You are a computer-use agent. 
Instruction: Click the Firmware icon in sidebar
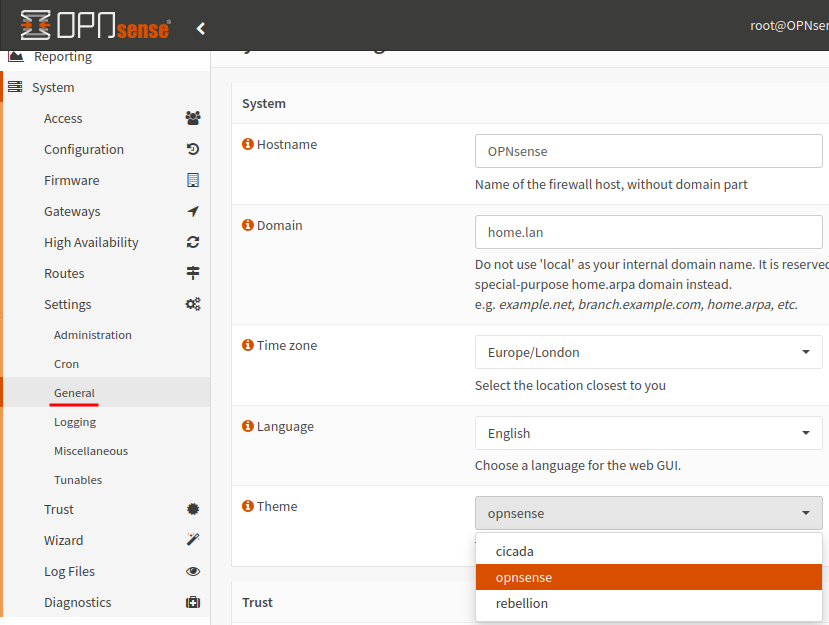pos(193,180)
